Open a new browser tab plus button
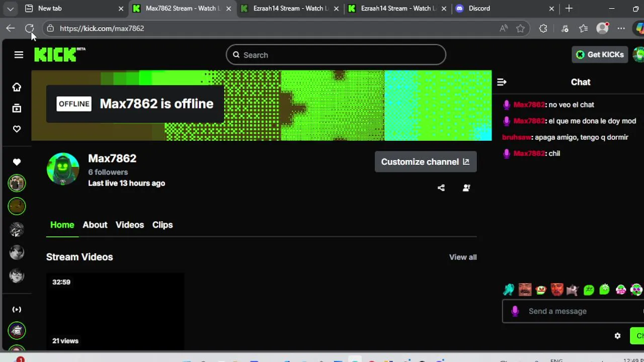644x362 pixels. (569, 9)
